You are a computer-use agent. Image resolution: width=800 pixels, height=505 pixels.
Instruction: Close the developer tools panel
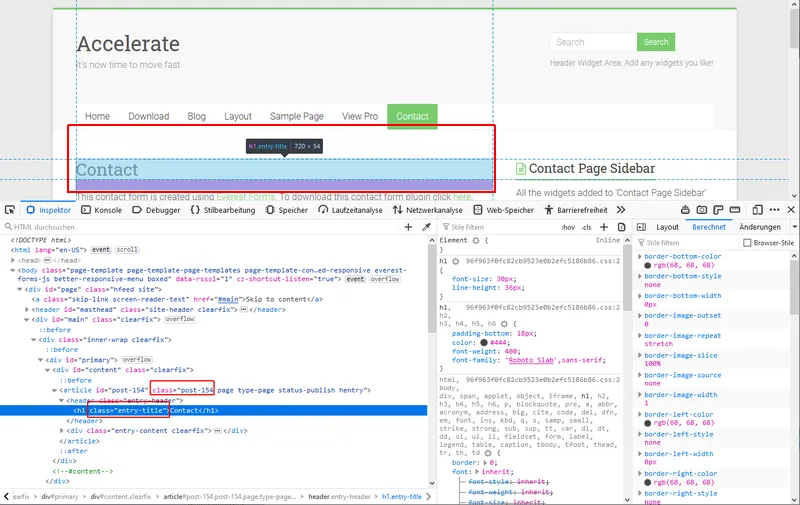[791, 210]
